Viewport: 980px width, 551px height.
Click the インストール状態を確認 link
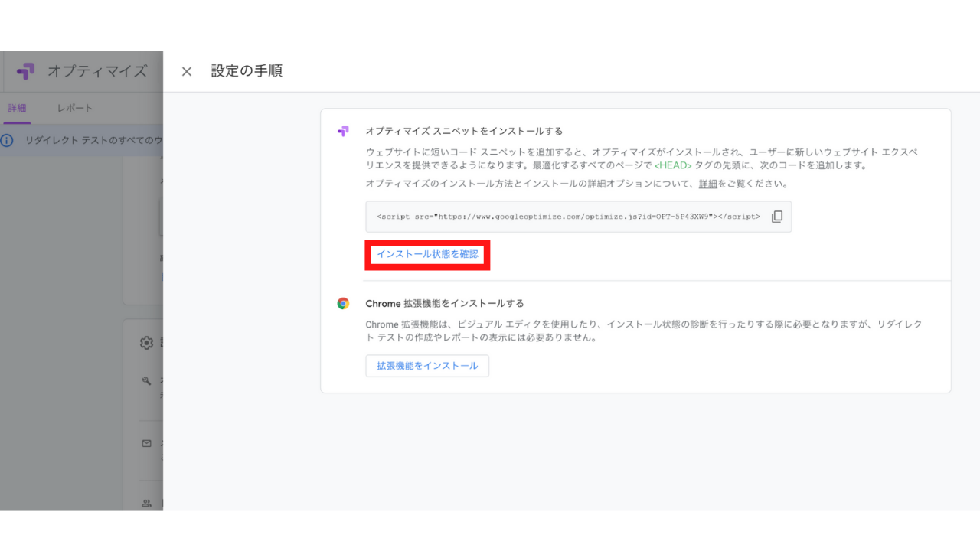click(x=427, y=254)
